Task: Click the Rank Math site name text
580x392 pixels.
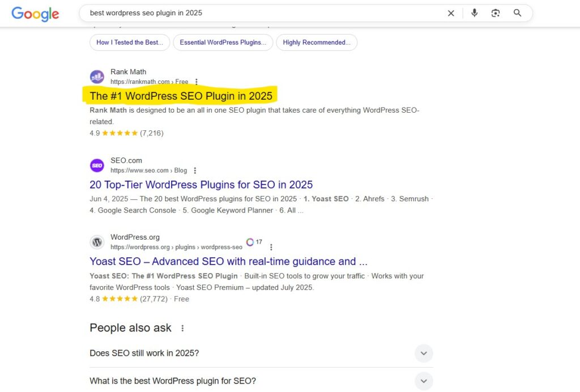Action: pos(129,72)
